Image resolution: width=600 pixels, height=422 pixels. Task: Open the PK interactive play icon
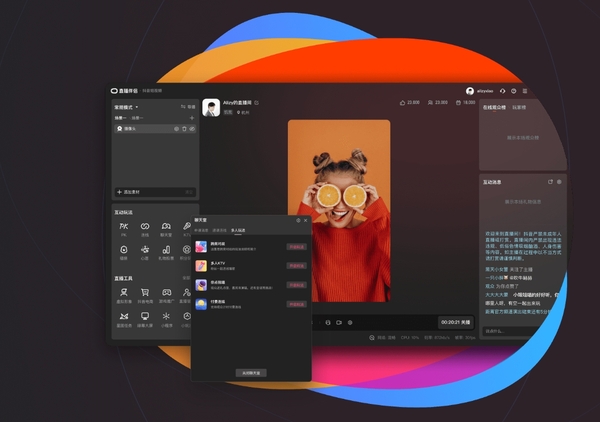click(123, 229)
